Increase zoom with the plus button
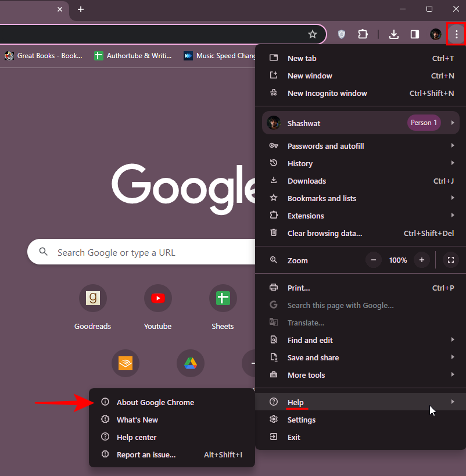 [x=422, y=260]
